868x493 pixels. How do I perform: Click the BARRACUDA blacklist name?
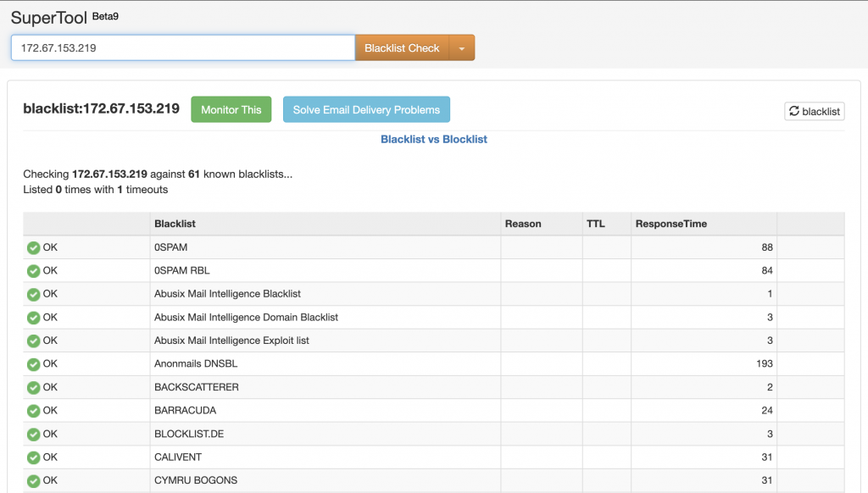click(185, 411)
